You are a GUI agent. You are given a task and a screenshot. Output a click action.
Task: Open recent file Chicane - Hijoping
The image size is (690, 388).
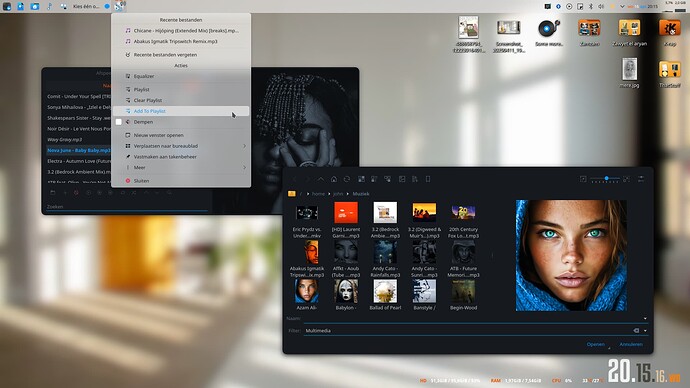pos(181,31)
